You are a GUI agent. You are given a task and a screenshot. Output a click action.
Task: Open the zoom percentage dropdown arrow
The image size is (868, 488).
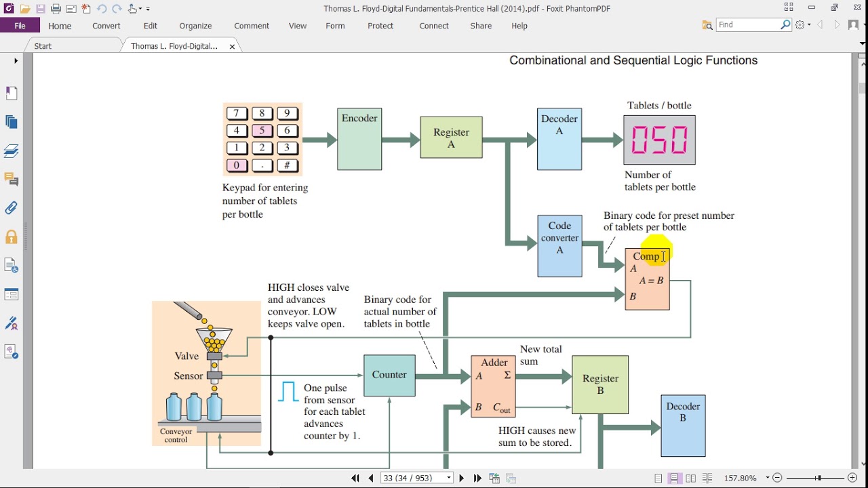click(767, 478)
